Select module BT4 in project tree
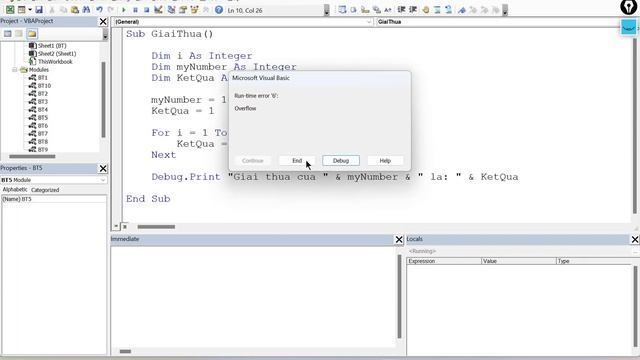The width and height of the screenshot is (640, 360). pyautogui.click(x=42, y=109)
